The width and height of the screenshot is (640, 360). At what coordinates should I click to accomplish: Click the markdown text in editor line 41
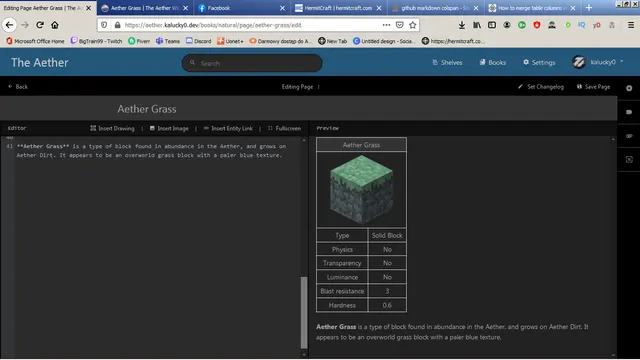point(151,151)
